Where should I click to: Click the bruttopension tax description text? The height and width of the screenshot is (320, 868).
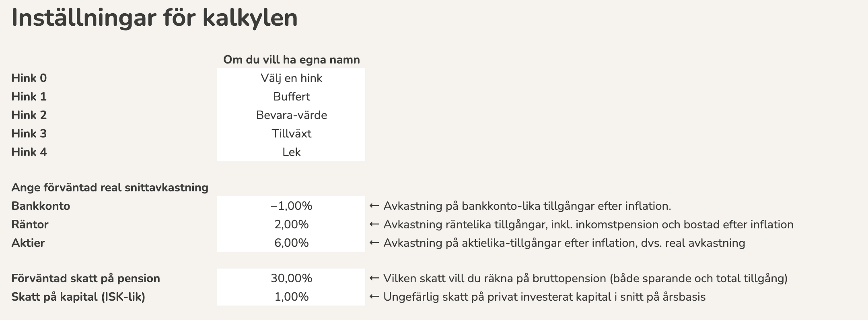[x=585, y=278]
